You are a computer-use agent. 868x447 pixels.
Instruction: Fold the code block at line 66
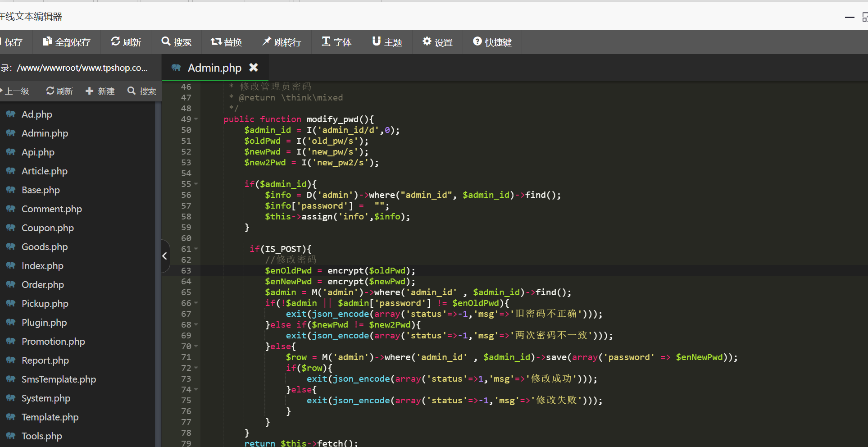pos(196,303)
